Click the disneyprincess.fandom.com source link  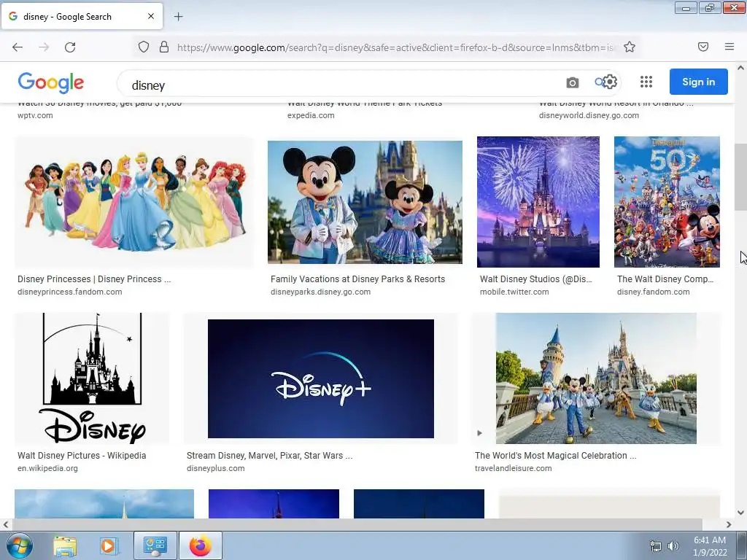click(69, 292)
